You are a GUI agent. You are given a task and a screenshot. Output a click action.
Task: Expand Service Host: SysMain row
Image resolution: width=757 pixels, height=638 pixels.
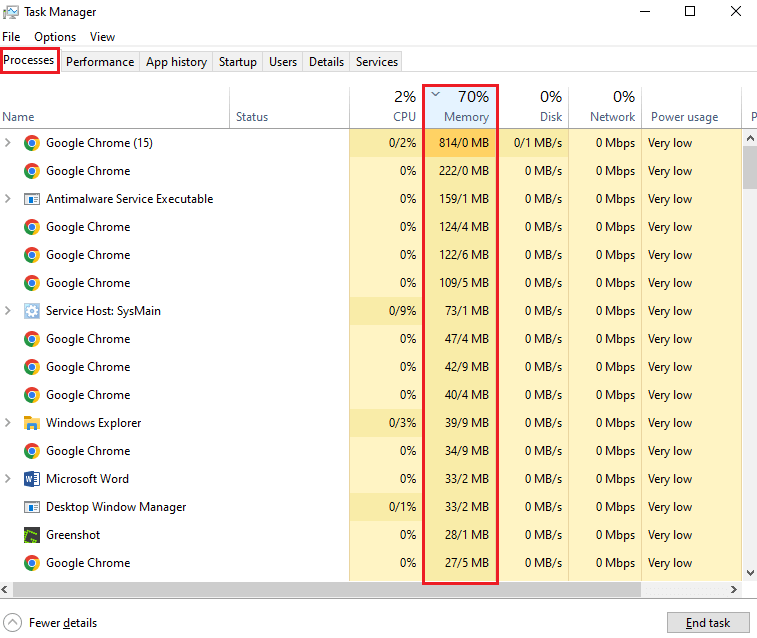click(8, 311)
